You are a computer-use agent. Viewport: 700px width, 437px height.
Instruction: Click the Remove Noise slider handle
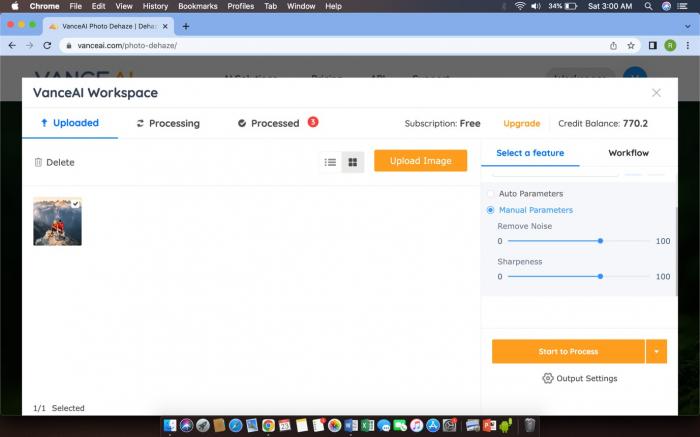click(600, 241)
